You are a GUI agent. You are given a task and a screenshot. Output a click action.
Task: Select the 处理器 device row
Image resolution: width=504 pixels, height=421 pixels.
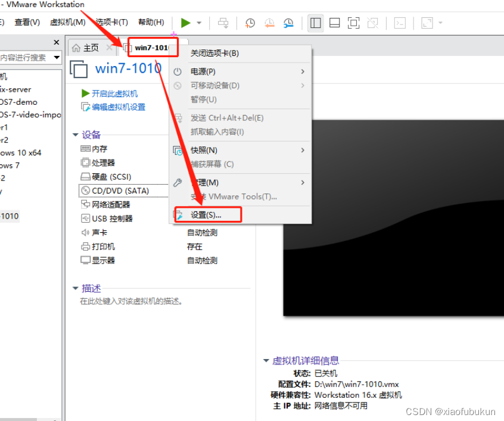98,163
